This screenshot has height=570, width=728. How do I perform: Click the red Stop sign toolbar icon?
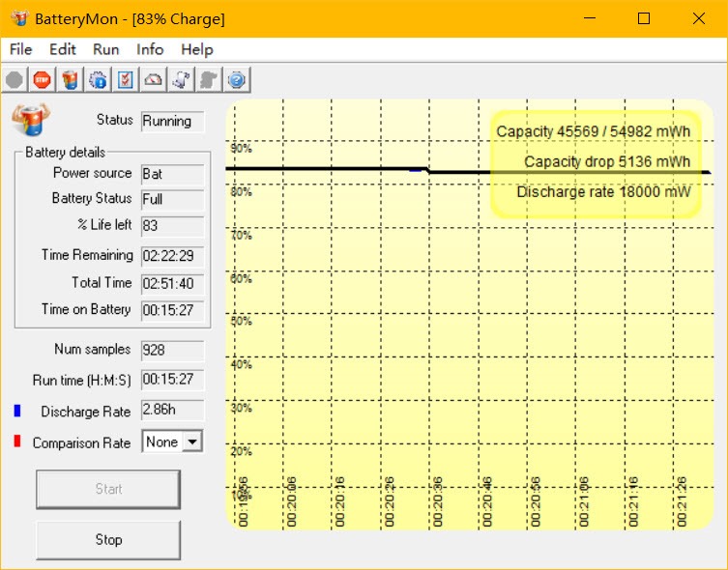coord(42,80)
